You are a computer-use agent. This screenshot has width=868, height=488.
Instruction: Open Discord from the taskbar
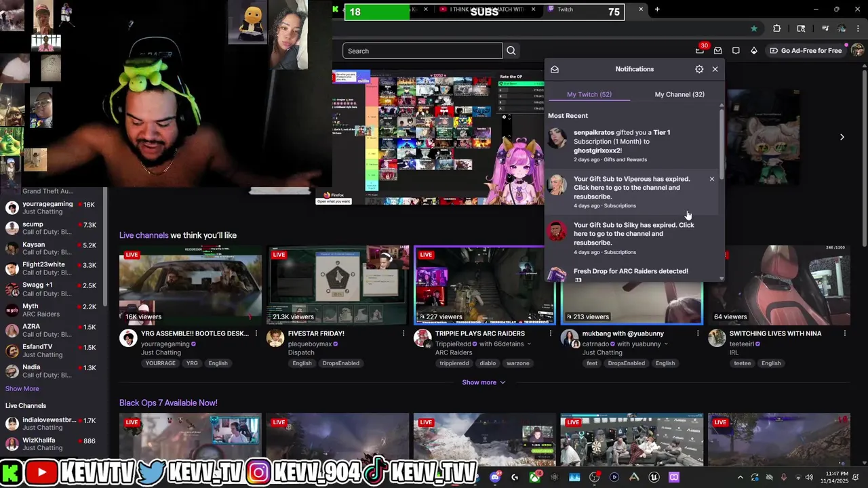click(495, 477)
